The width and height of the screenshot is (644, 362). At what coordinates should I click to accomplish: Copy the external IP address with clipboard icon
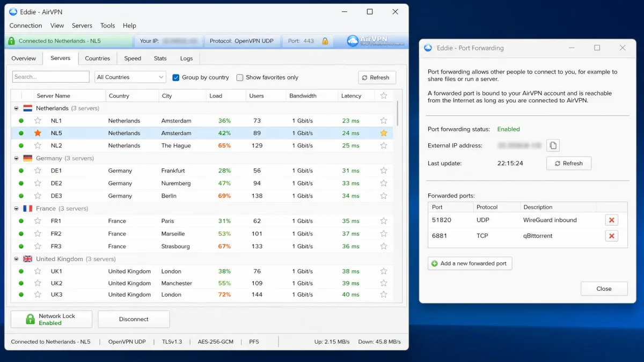(553, 145)
